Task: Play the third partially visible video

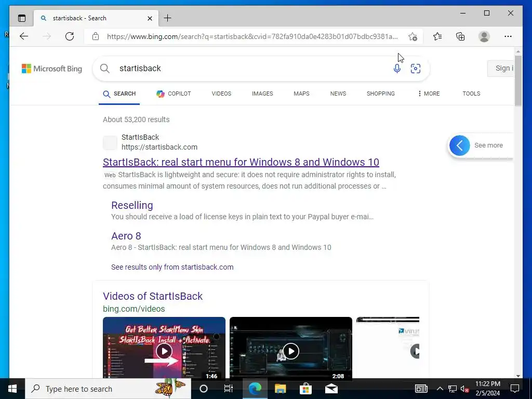Action: (388, 348)
